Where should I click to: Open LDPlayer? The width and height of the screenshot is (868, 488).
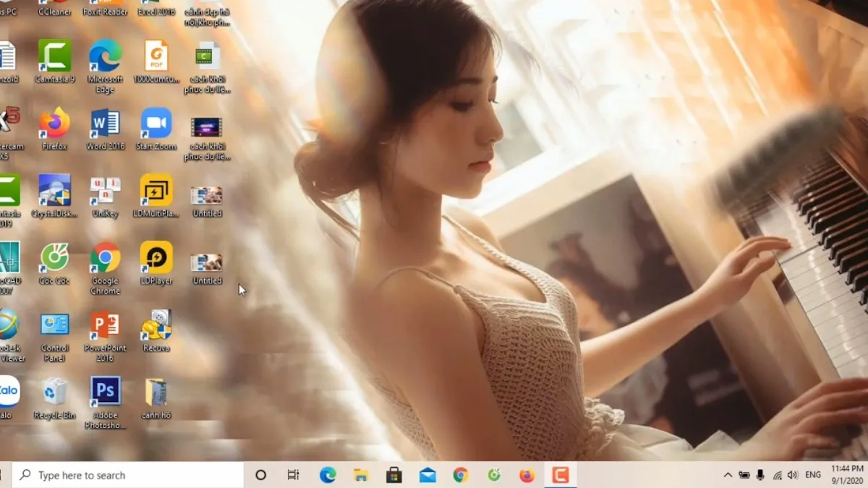pos(156,259)
